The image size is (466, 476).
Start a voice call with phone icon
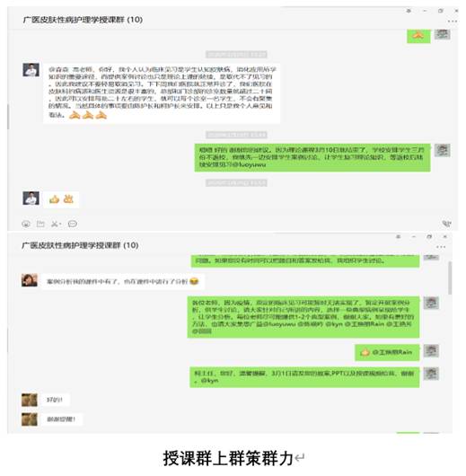[x=446, y=224]
